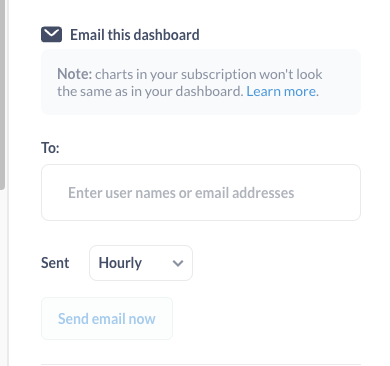Image resolution: width=390 pixels, height=366 pixels.
Task: Select the Email this dashboard heading
Action: click(135, 35)
